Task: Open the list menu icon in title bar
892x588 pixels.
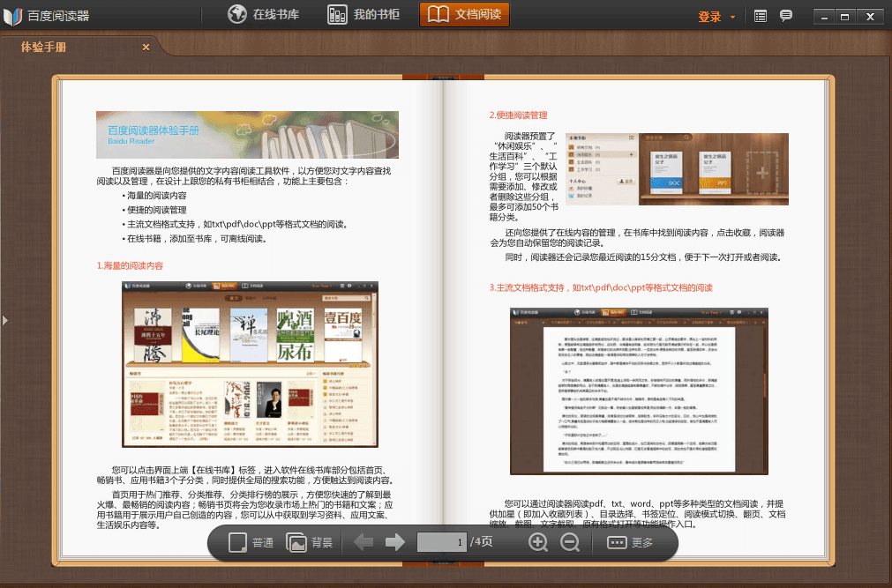Action: click(x=761, y=16)
